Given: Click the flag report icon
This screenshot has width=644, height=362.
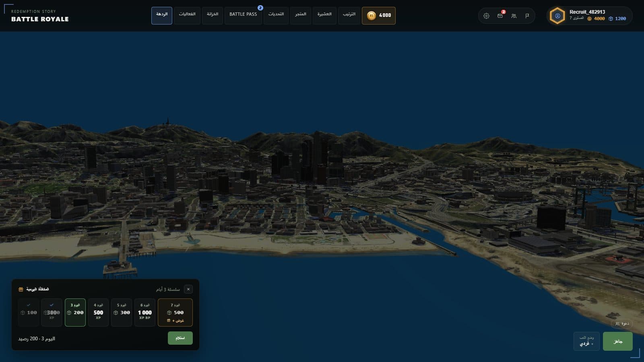Looking at the screenshot, I should 527,16.
